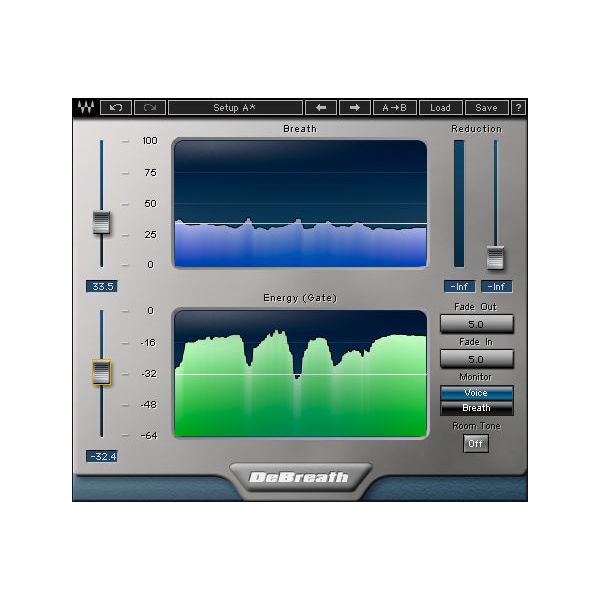Select the 33.5 breath threshold value field

[101, 285]
